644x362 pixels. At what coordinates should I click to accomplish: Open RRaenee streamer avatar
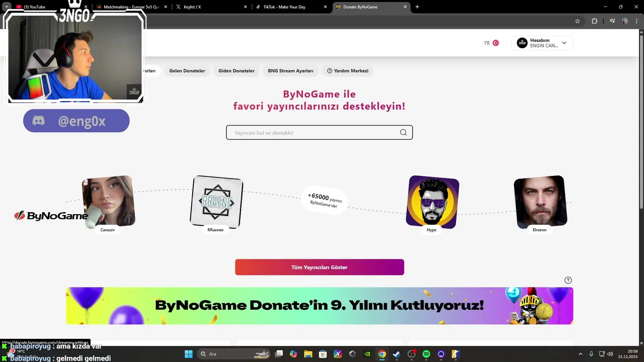tap(216, 201)
